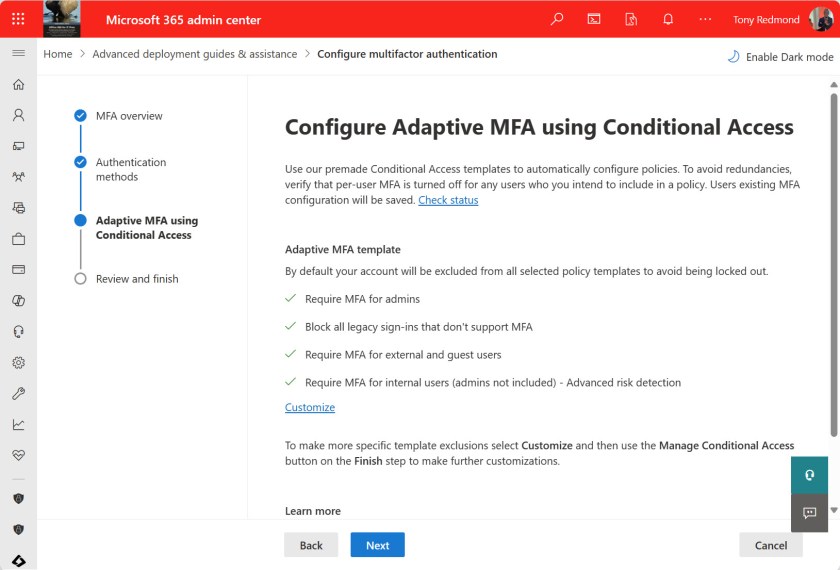The width and height of the screenshot is (840, 570).
Task: Click Tony Redmond's profile picture
Action: [821, 19]
